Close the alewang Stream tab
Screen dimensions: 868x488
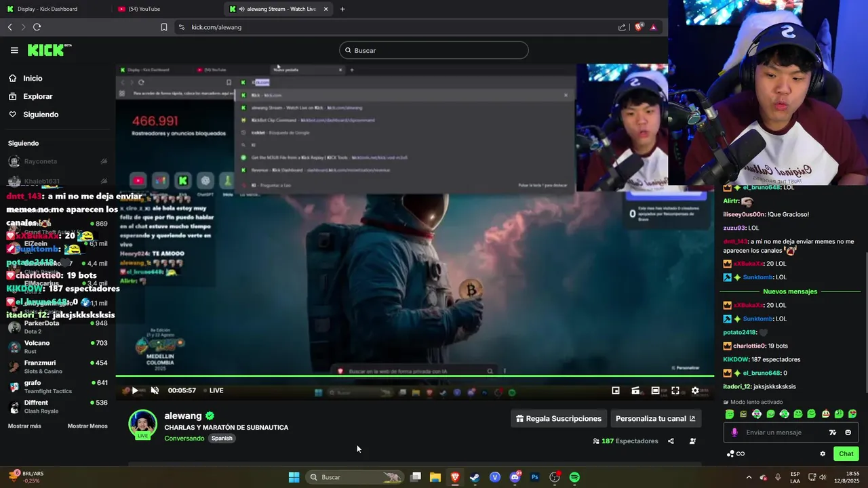[325, 9]
